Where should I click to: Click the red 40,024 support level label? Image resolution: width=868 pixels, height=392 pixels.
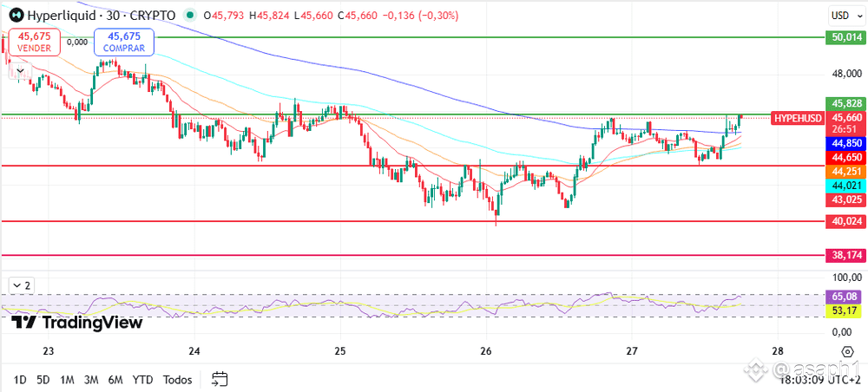coord(845,222)
